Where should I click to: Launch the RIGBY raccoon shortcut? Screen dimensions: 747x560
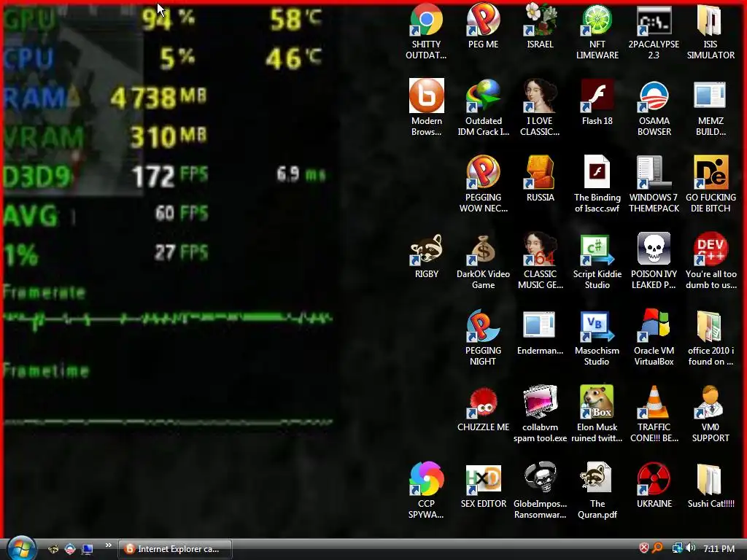426,249
